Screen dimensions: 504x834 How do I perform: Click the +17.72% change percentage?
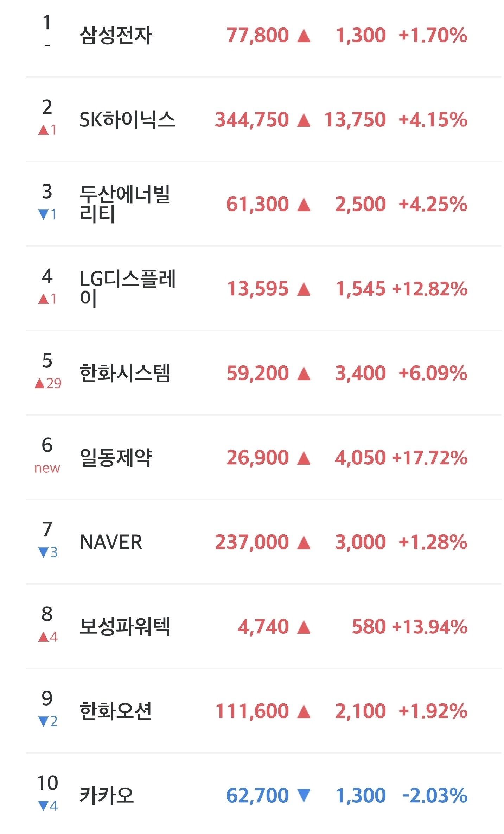coord(429,457)
